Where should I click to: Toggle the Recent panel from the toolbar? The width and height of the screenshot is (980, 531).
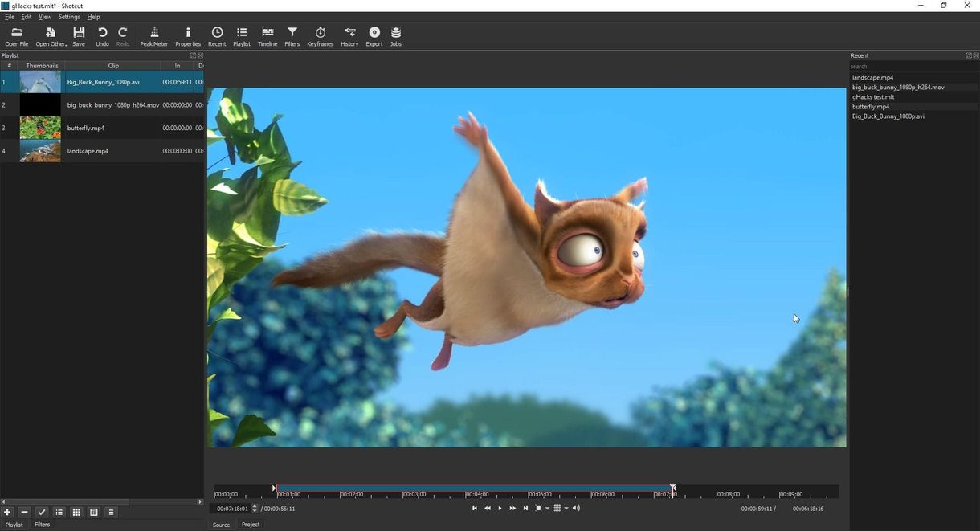[217, 36]
